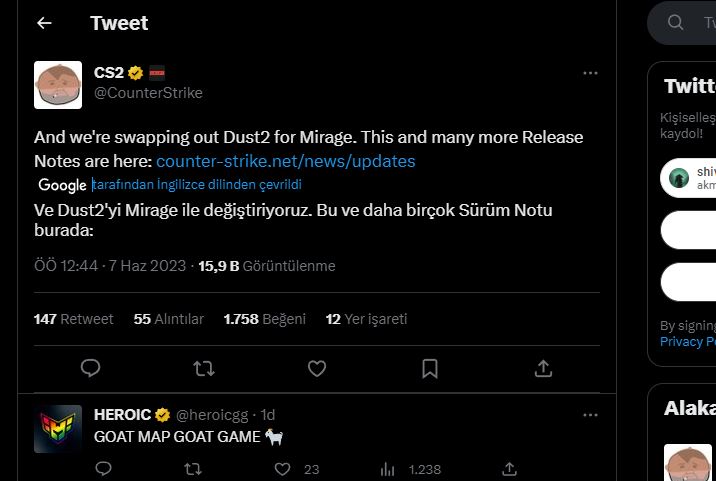Viewport: 716px width, 481px height.
Task: Open more options on HEROIC's reply
Action: 590,414
